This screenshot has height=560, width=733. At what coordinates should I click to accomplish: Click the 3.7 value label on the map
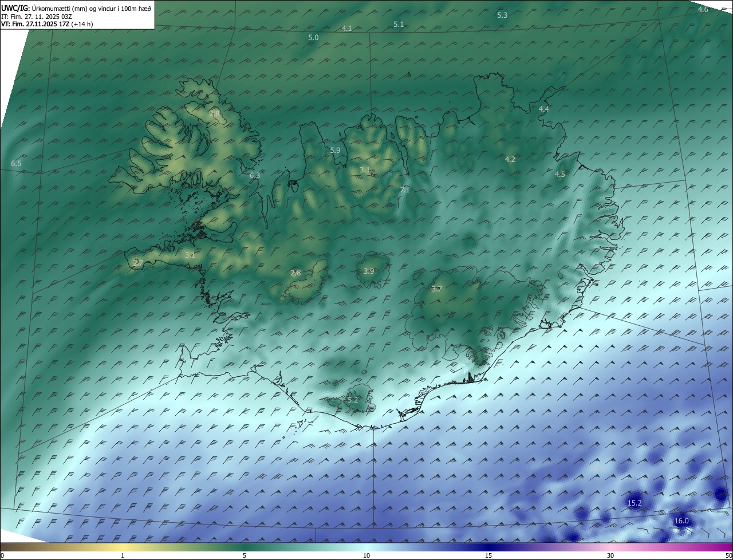coord(436,289)
